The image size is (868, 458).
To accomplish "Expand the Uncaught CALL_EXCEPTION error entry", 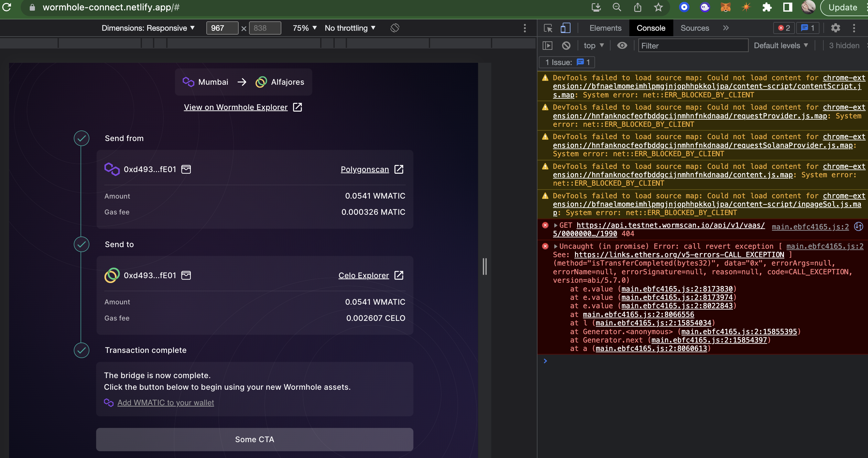I will (555, 246).
